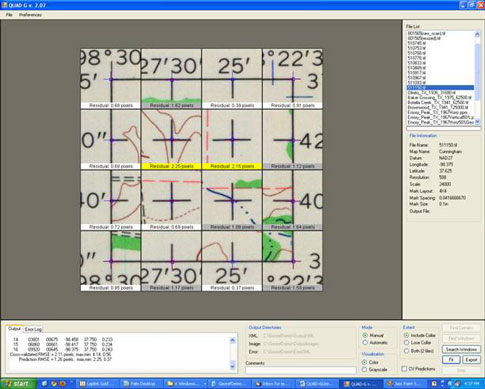Switch to the Inbox taskbar window

(274, 384)
